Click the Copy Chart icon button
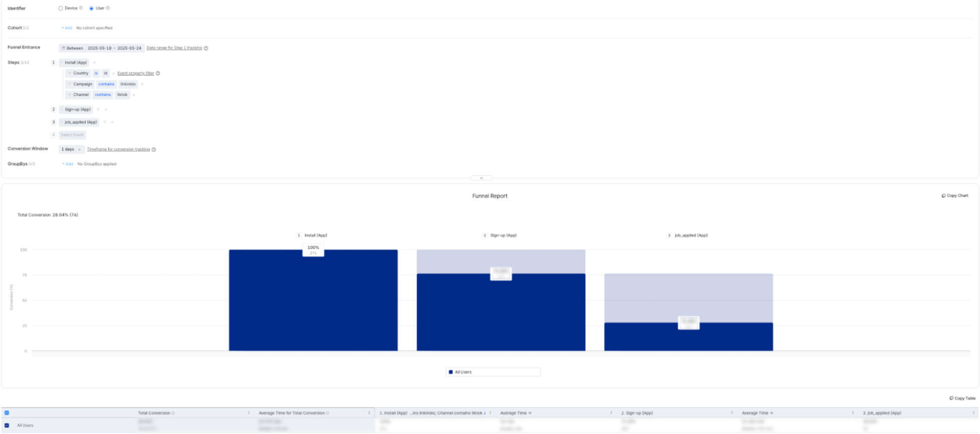The image size is (980, 434). coord(943,196)
